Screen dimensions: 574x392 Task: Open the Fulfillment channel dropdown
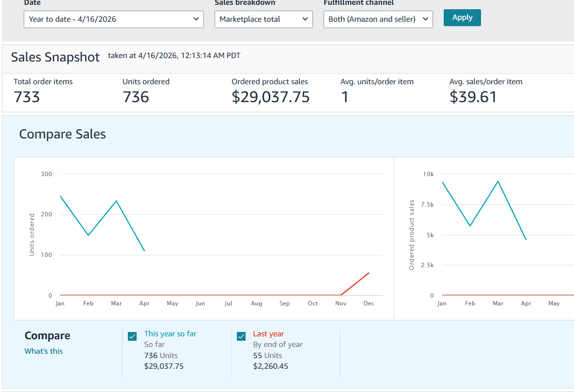(x=378, y=19)
